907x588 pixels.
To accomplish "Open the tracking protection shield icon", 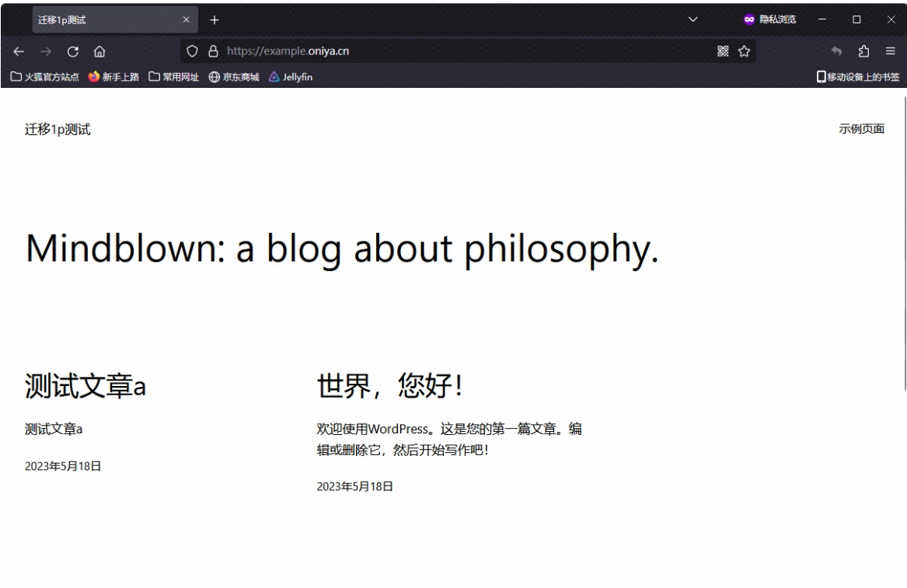I will click(193, 52).
